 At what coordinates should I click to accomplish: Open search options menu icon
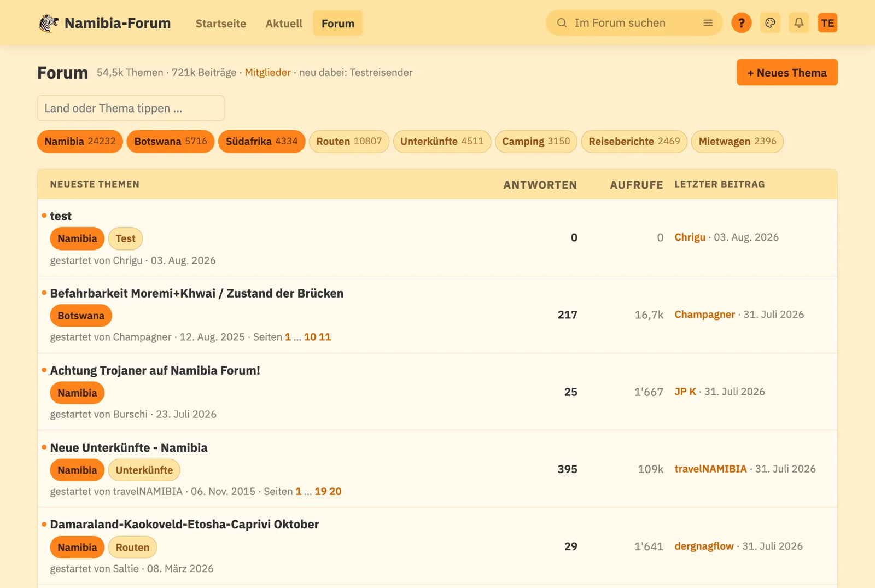[x=708, y=23]
